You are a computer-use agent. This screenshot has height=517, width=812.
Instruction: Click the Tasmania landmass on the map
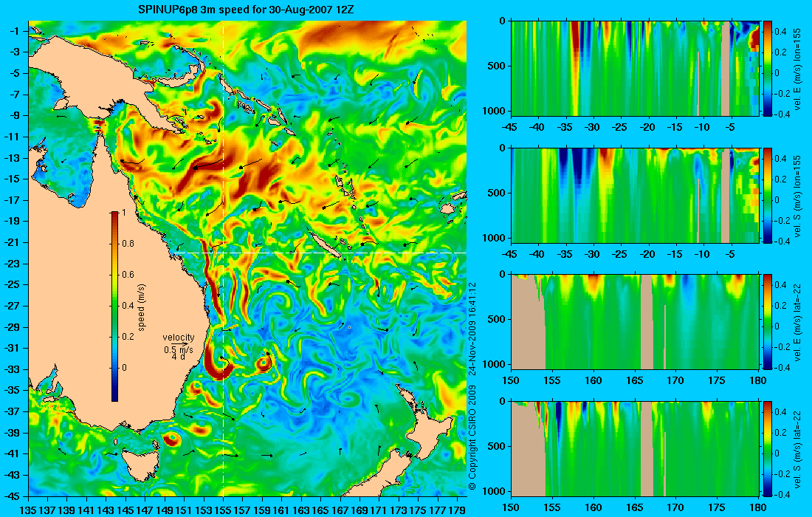tap(142, 465)
